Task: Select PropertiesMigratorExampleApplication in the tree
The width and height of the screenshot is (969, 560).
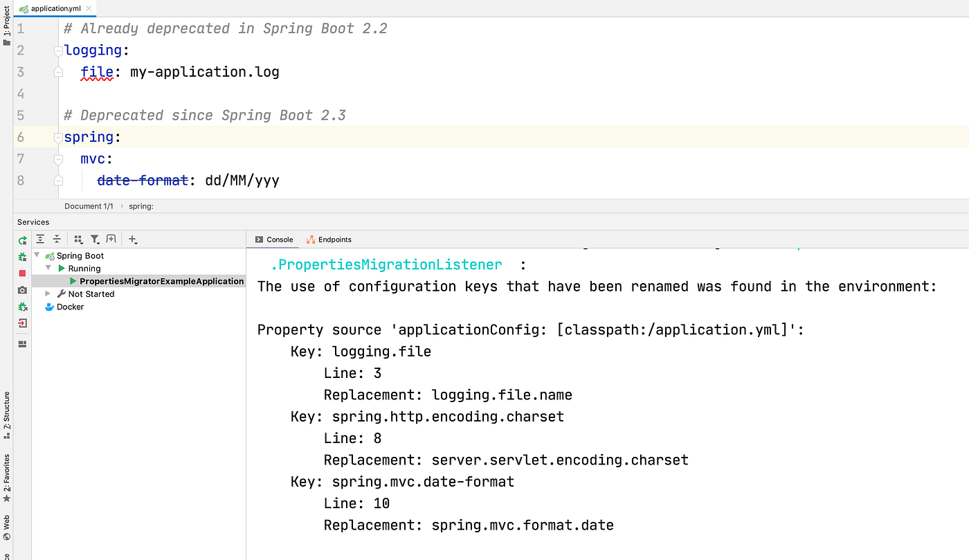Action: pos(162,281)
